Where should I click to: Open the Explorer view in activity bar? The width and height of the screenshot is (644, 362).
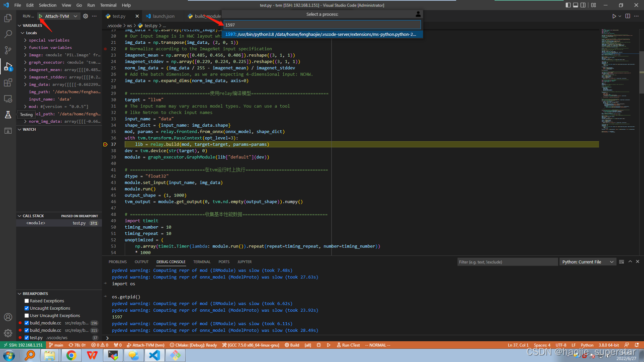point(8,18)
